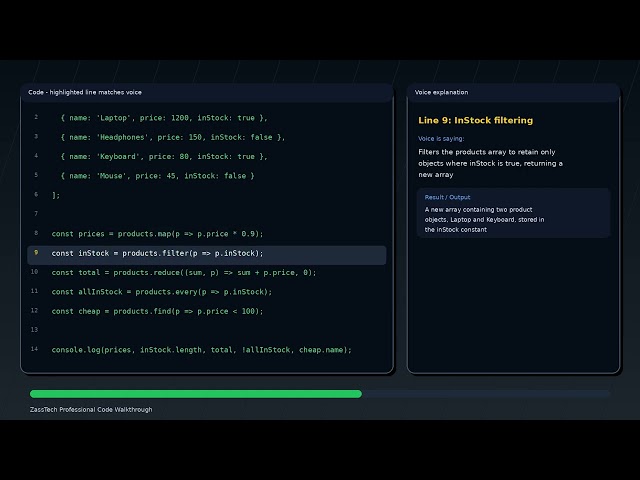640x480 pixels.
Task: Click the Line 9: InStock filtering heading
Action: 476,120
